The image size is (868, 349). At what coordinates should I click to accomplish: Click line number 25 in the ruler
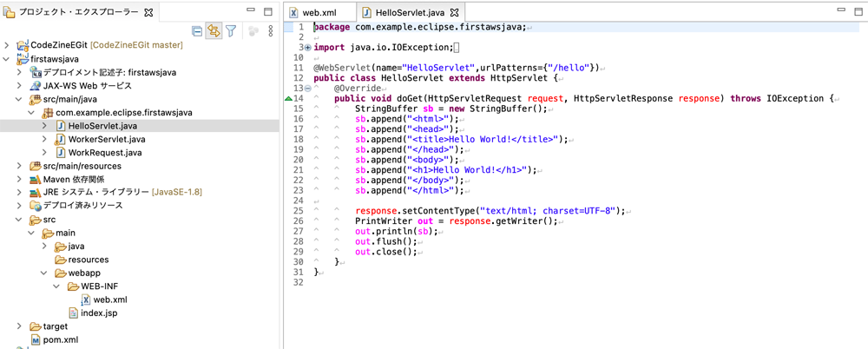[299, 210]
